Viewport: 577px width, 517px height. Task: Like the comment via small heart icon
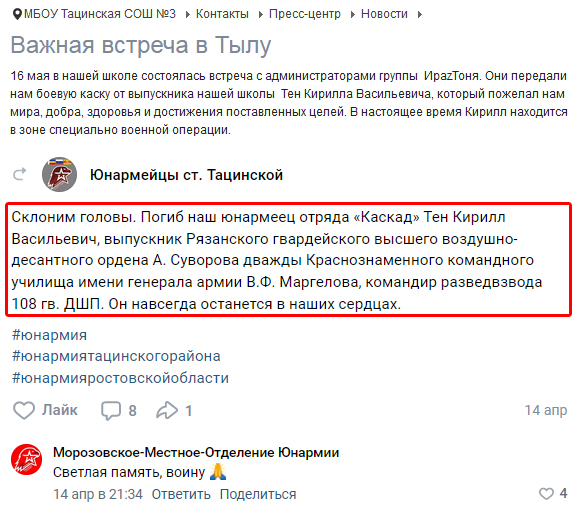tap(546, 493)
